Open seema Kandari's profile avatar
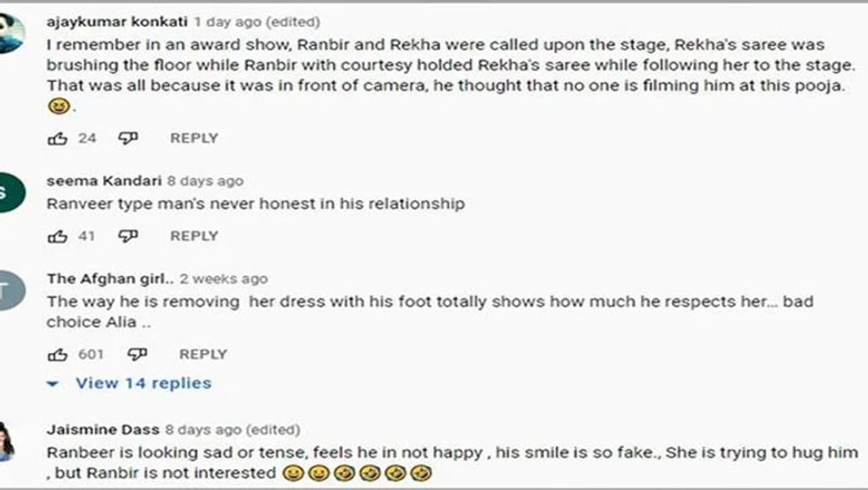 click(9, 193)
